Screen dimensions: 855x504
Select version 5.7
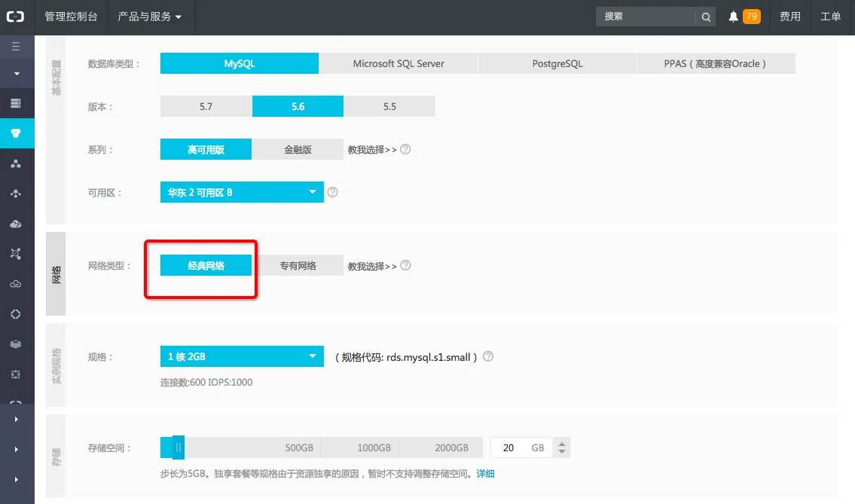tap(206, 106)
